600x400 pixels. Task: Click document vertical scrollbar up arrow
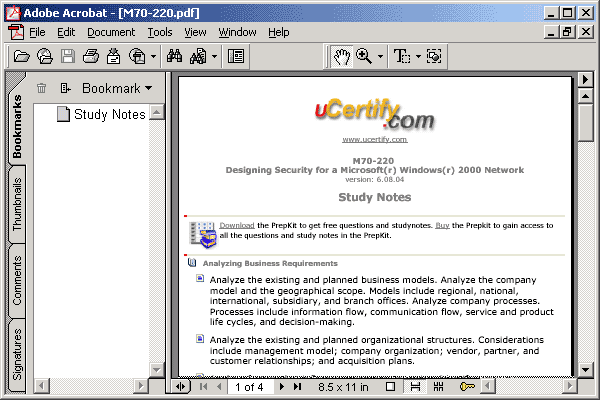[585, 96]
